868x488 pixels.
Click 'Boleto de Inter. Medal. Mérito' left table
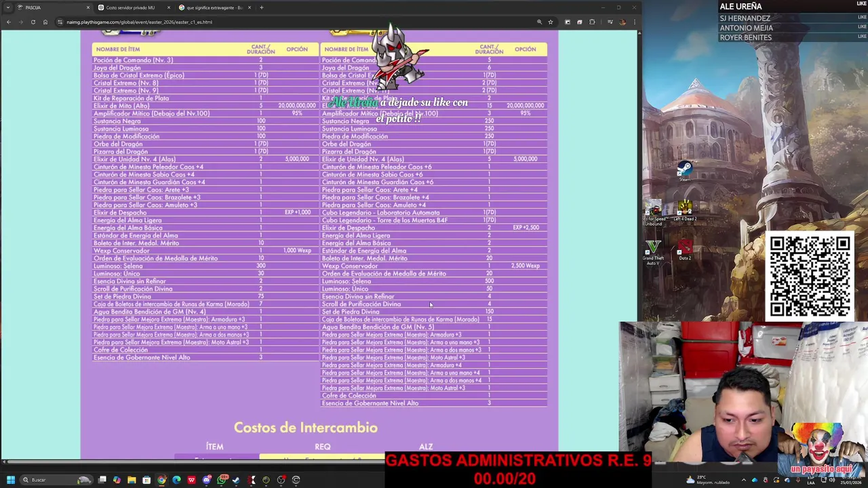(136, 243)
